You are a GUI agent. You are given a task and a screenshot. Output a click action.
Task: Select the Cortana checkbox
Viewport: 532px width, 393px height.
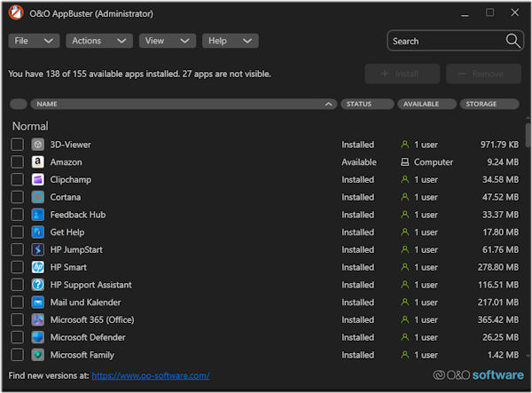click(x=18, y=197)
